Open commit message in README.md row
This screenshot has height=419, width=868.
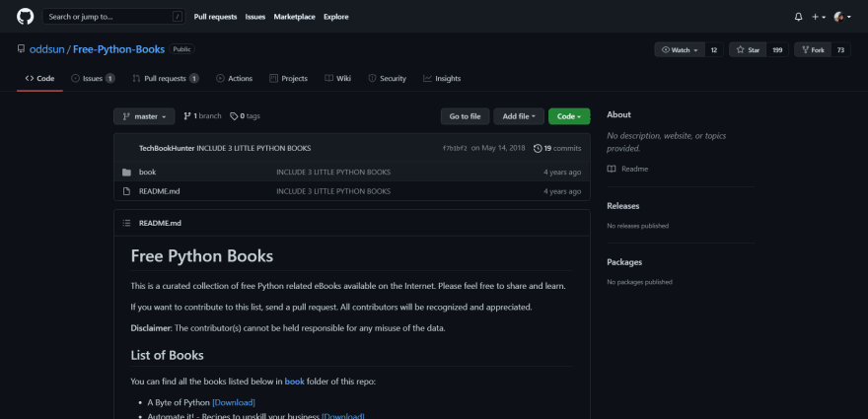click(333, 191)
